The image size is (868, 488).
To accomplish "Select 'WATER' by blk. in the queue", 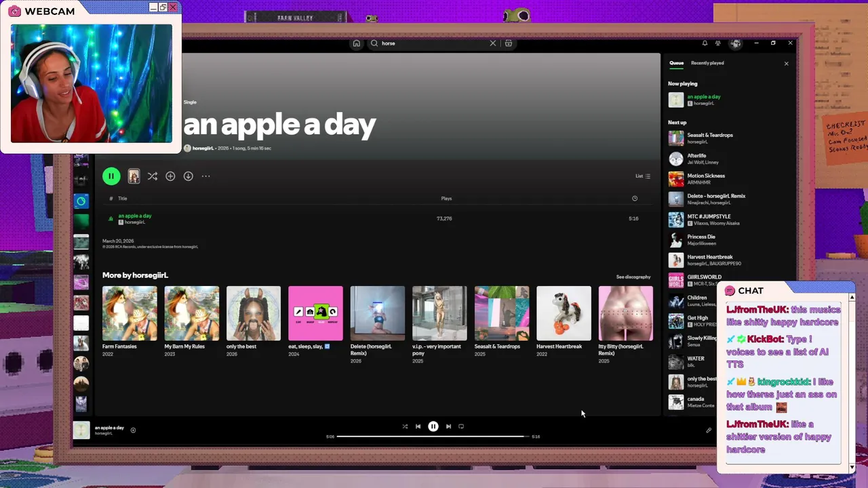I will tap(693, 362).
